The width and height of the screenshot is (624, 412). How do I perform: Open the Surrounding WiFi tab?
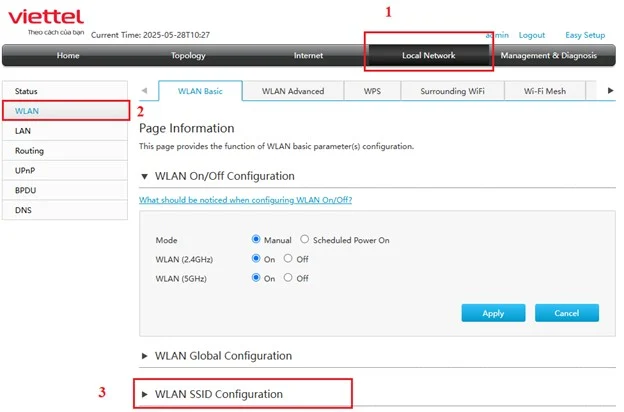(x=452, y=91)
